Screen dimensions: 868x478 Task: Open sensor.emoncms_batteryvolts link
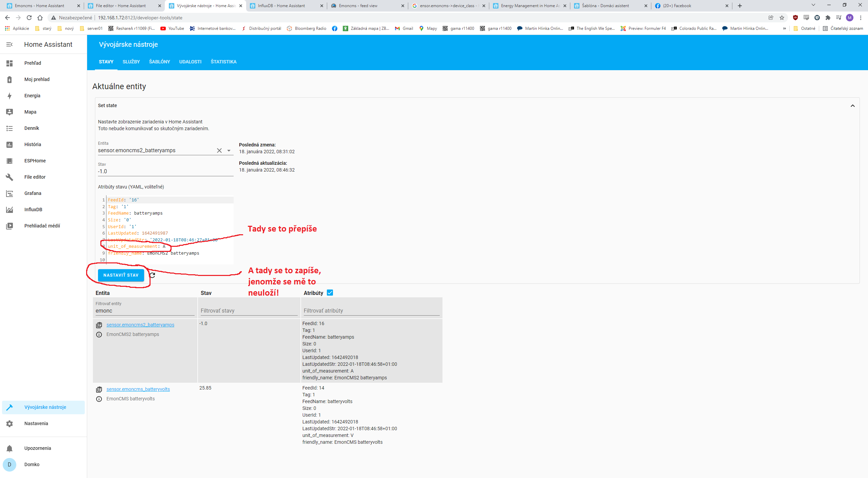point(138,389)
